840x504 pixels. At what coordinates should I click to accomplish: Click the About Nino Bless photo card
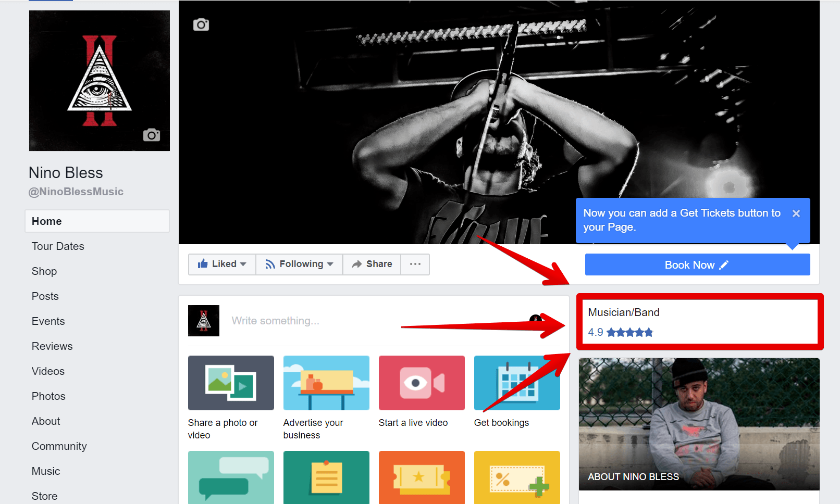(x=699, y=424)
